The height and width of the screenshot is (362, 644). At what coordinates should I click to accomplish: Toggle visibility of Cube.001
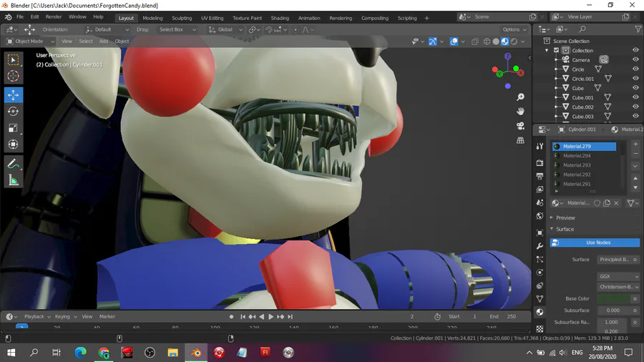[x=635, y=97]
